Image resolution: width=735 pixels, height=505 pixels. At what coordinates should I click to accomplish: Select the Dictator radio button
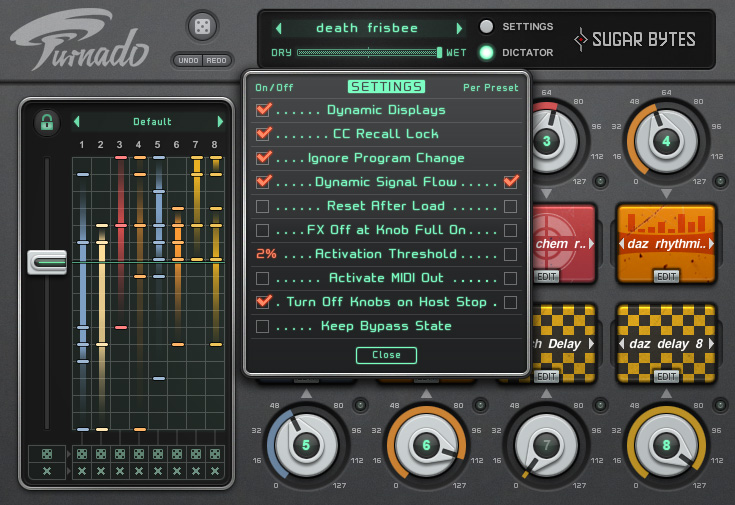[x=487, y=53]
